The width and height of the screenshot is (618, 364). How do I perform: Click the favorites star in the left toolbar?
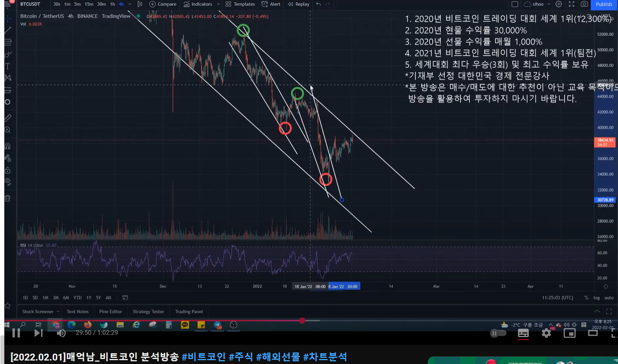[x=7, y=306]
